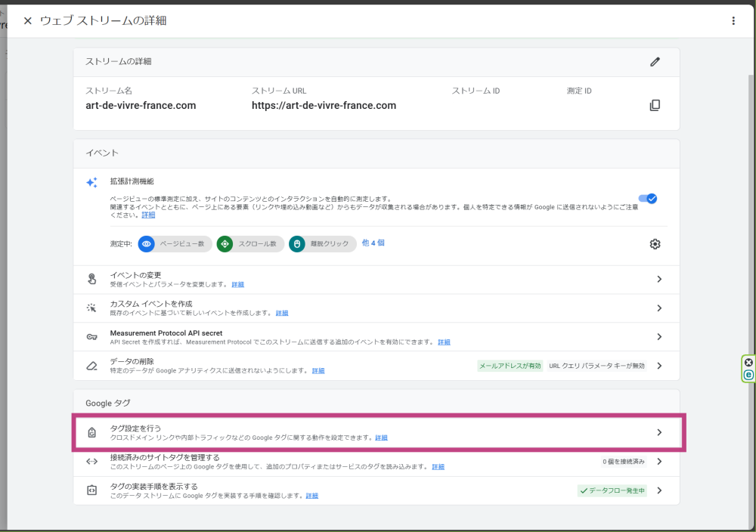Open 詳細 link under 接続済みのサイトタグを管理する
756x532 pixels.
click(x=438, y=467)
